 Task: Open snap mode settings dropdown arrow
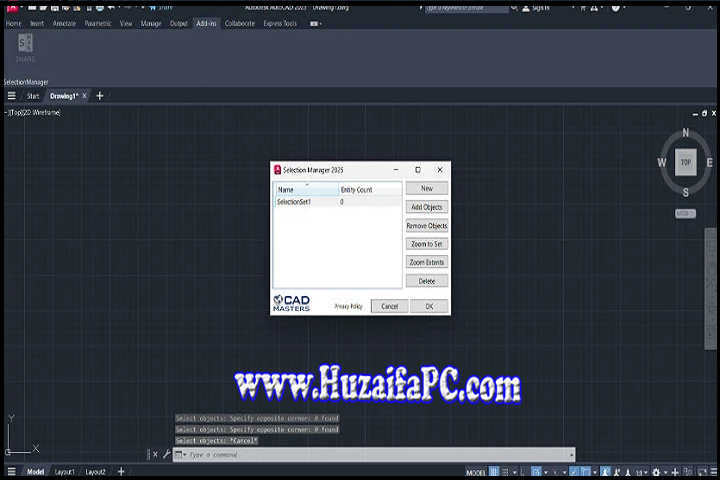515,472
